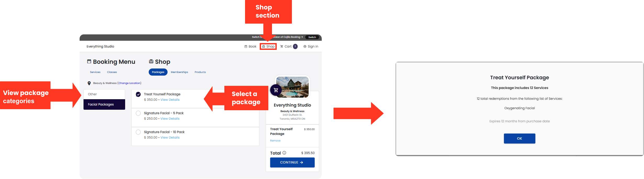Click the Shop icon in top navigation
Screen dimensions: 644x179
pyautogui.click(x=264, y=46)
